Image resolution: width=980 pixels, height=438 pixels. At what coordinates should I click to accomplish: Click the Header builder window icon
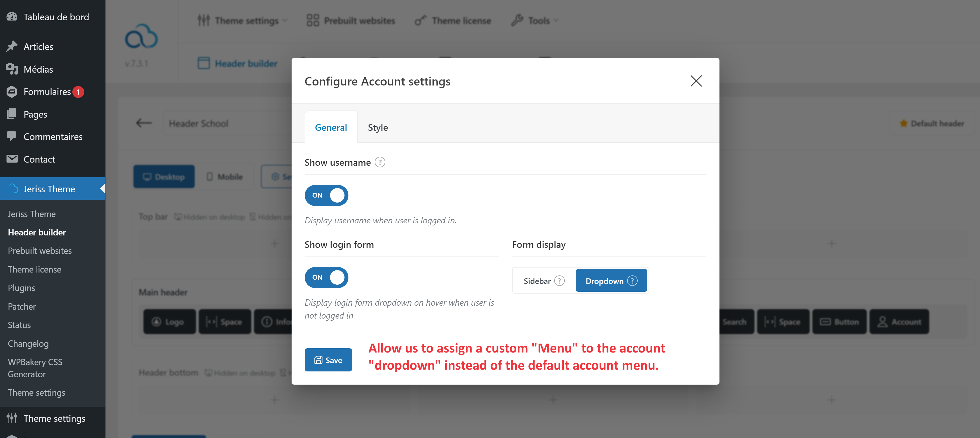[x=203, y=63]
